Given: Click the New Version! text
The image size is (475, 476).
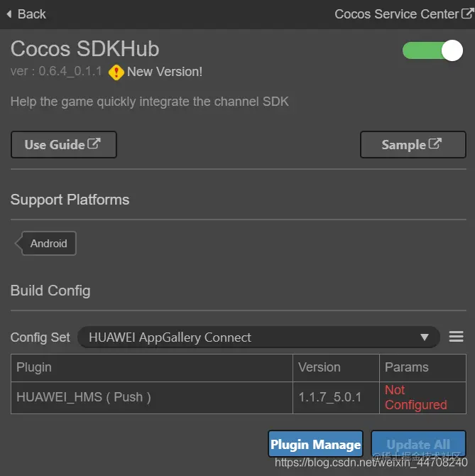Looking at the screenshot, I should 165,72.
